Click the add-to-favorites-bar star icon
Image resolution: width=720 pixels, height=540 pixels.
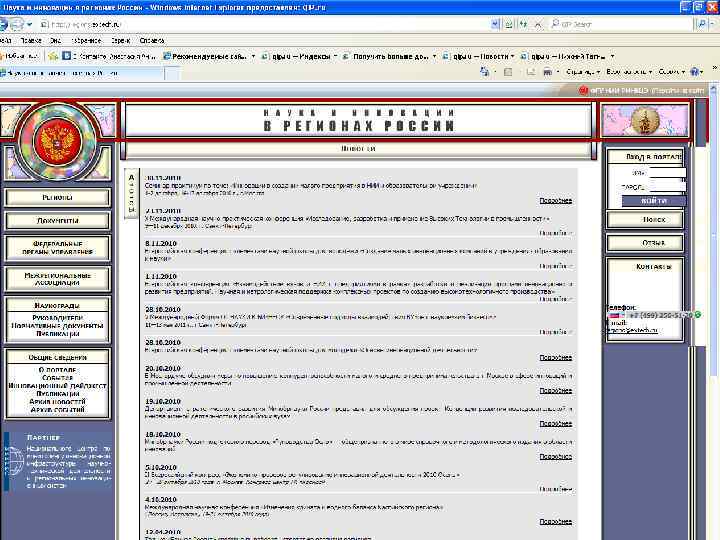tap(53, 56)
